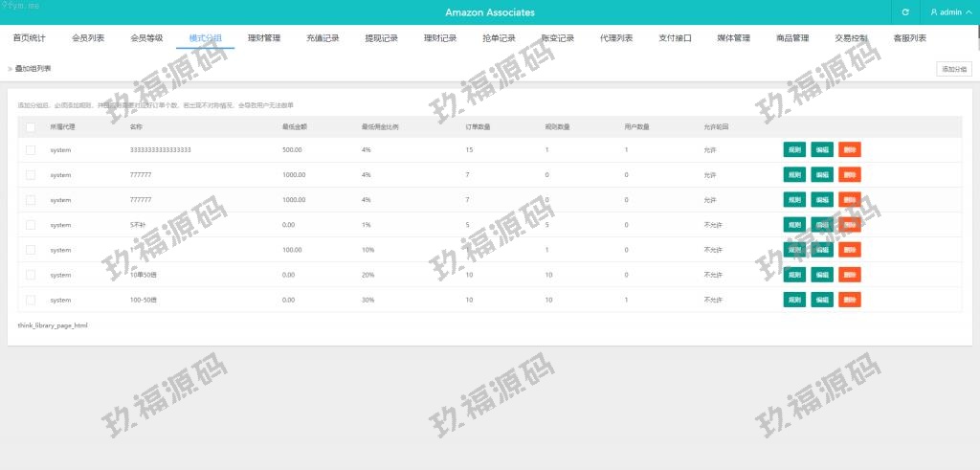Click the 添加分组 button
The width and height of the screenshot is (980, 470).
click(954, 69)
